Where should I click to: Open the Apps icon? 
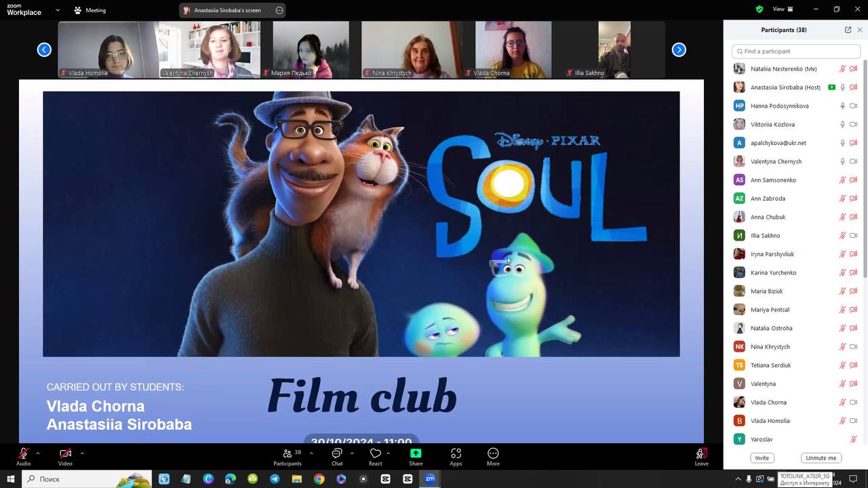click(456, 454)
